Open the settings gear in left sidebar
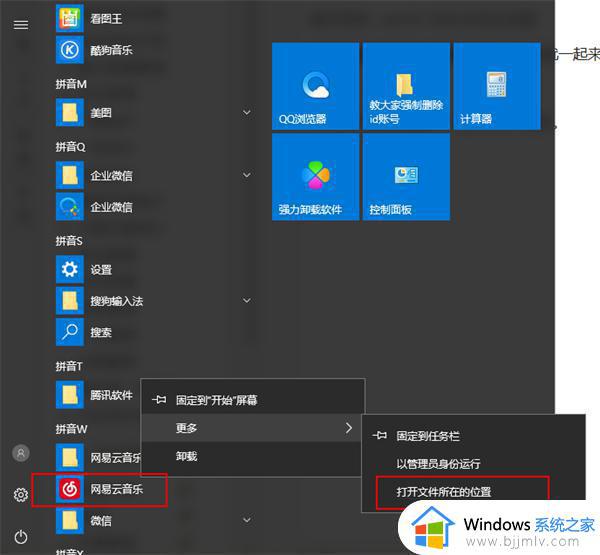Image resolution: width=600 pixels, height=555 pixels. coord(21,495)
